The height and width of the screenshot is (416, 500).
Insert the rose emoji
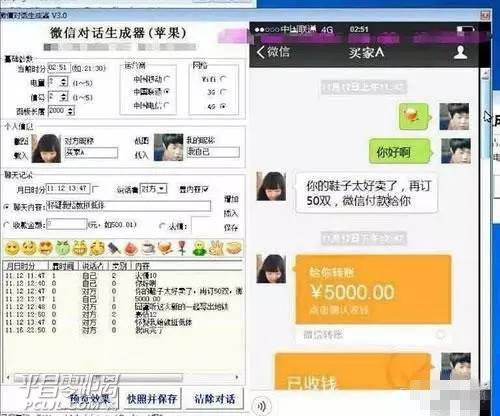(x=182, y=248)
